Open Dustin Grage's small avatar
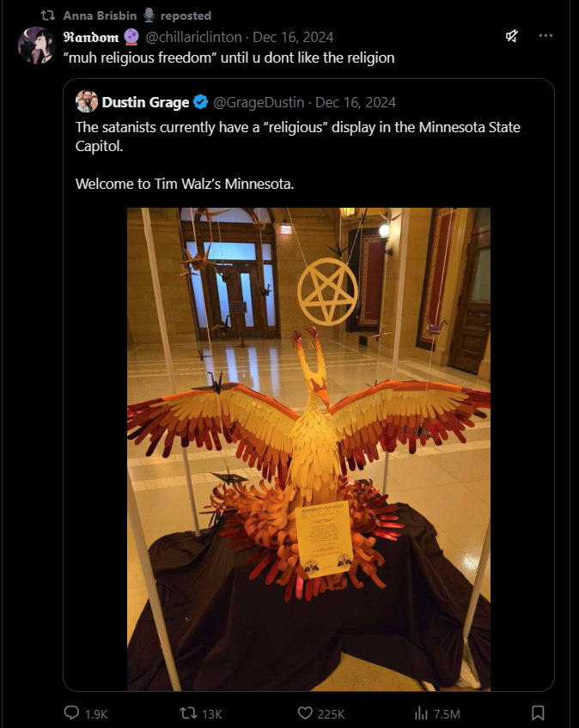Viewport: 579px width, 728px height. point(87,101)
